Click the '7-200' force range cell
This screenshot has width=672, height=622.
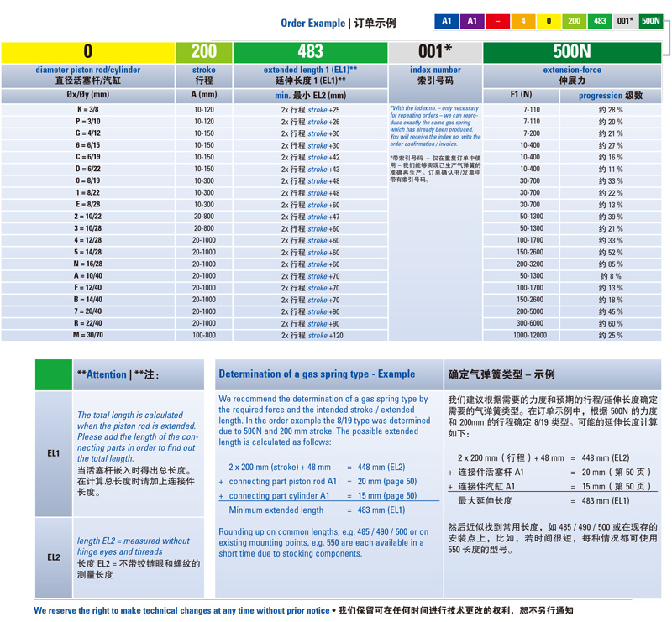tap(521, 133)
